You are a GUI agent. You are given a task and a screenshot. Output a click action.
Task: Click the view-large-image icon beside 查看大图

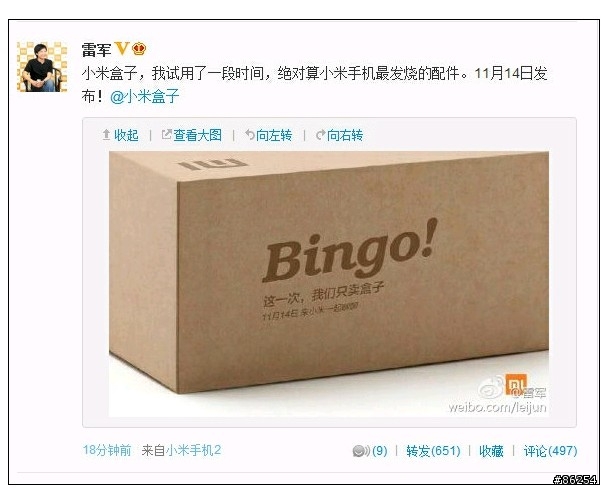click(x=166, y=135)
